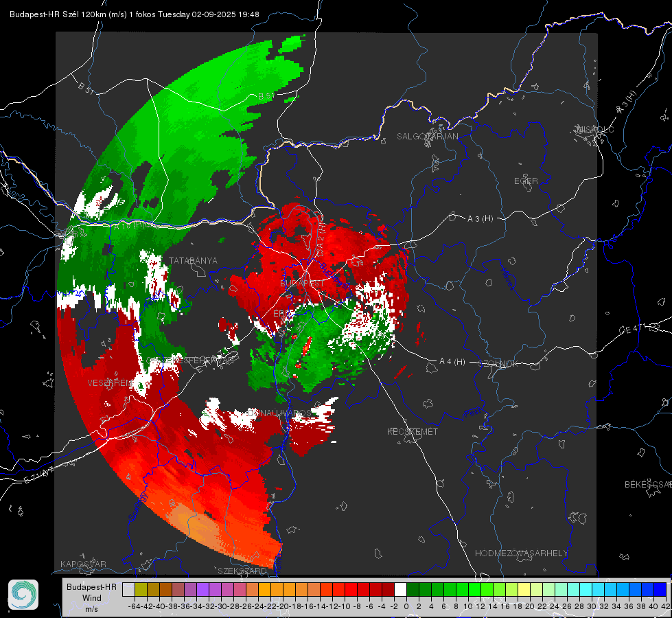This screenshot has height=618, width=672.
Task: Select the KECSKEMÉT city label
Action: click(413, 431)
